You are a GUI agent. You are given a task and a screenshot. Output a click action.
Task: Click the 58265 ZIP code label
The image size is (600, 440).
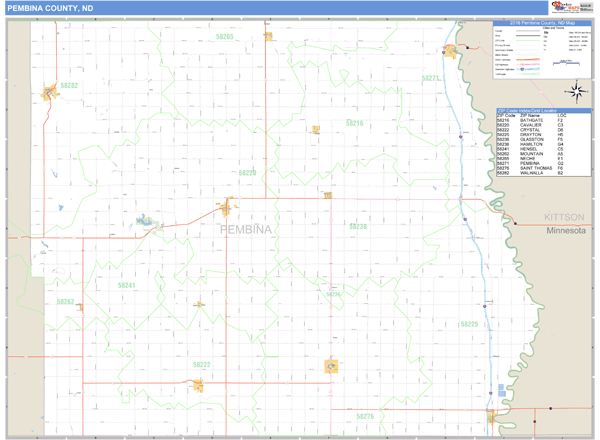click(x=224, y=36)
